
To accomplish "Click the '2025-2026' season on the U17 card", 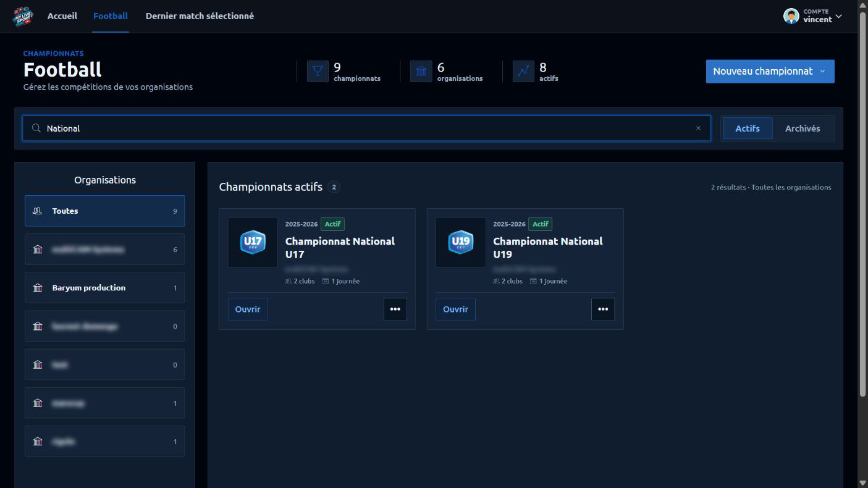I will (301, 224).
